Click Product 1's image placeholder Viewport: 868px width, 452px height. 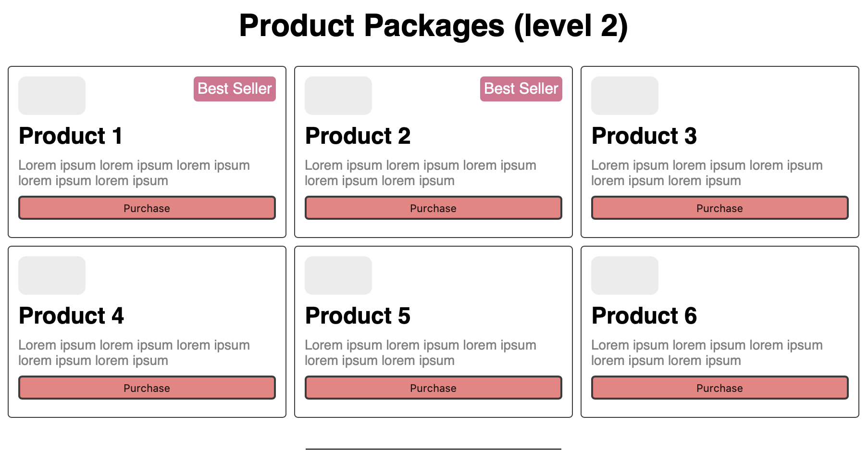(x=52, y=96)
